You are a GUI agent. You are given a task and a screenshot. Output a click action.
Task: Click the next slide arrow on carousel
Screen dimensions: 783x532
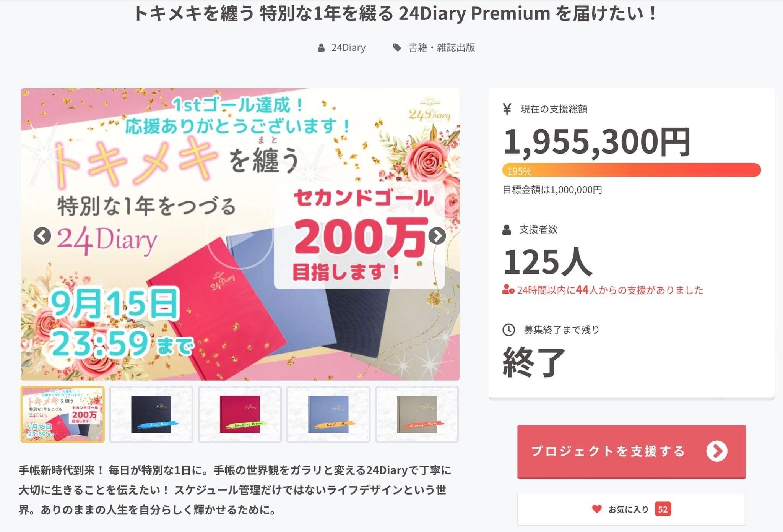pyautogui.click(x=437, y=236)
